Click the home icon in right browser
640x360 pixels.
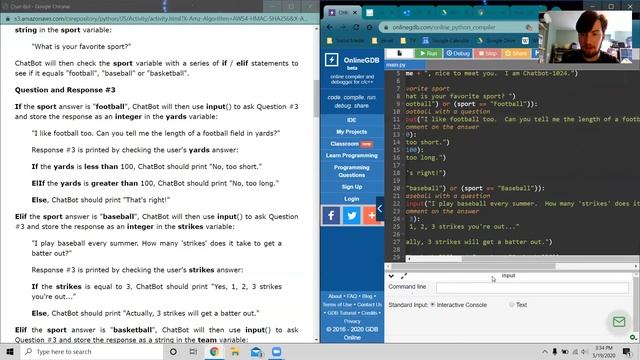tap(369, 27)
